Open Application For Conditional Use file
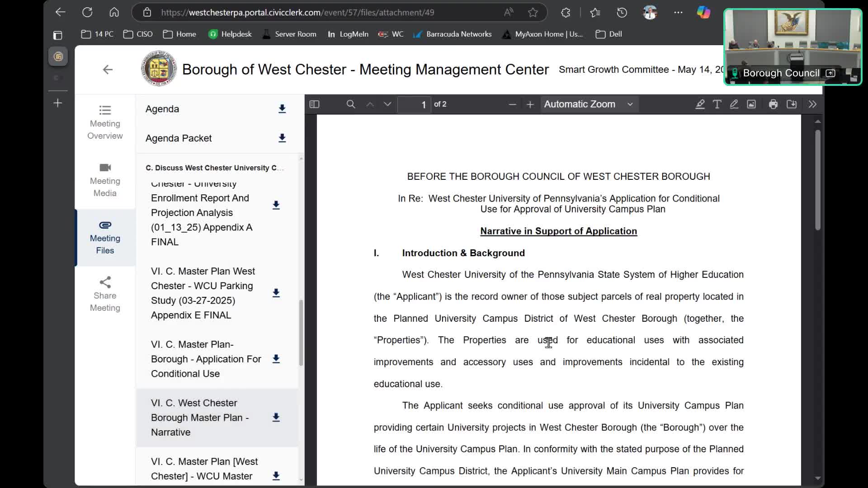 click(206, 359)
